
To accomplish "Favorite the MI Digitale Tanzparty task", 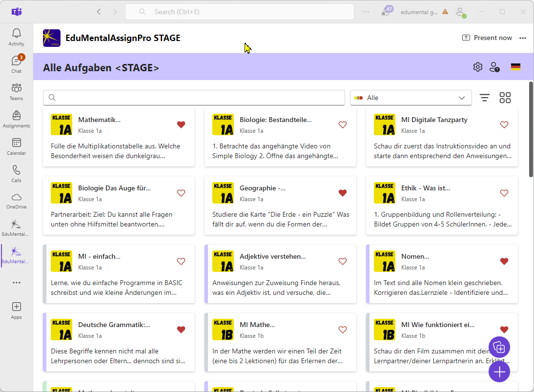I will [504, 124].
